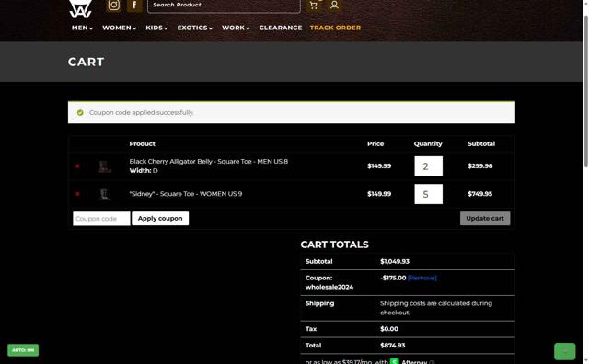
Task: Click the CART TOTALS heading
Action: point(334,245)
